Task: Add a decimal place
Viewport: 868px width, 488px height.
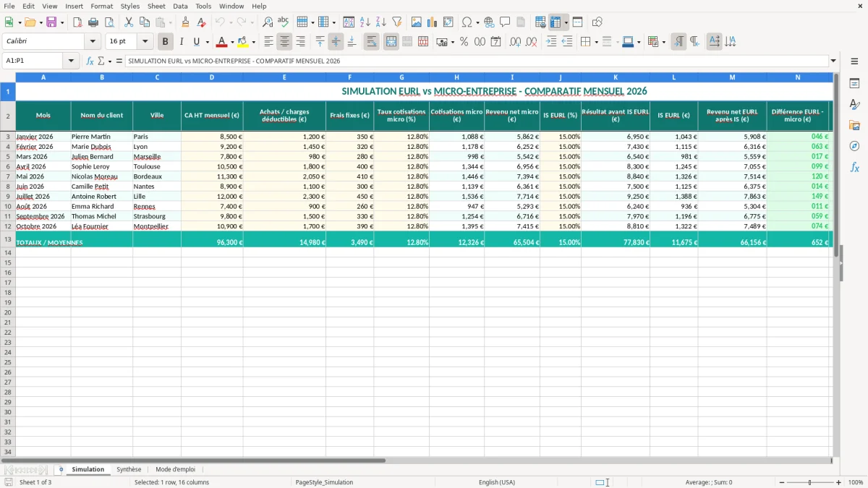Action: point(515,42)
